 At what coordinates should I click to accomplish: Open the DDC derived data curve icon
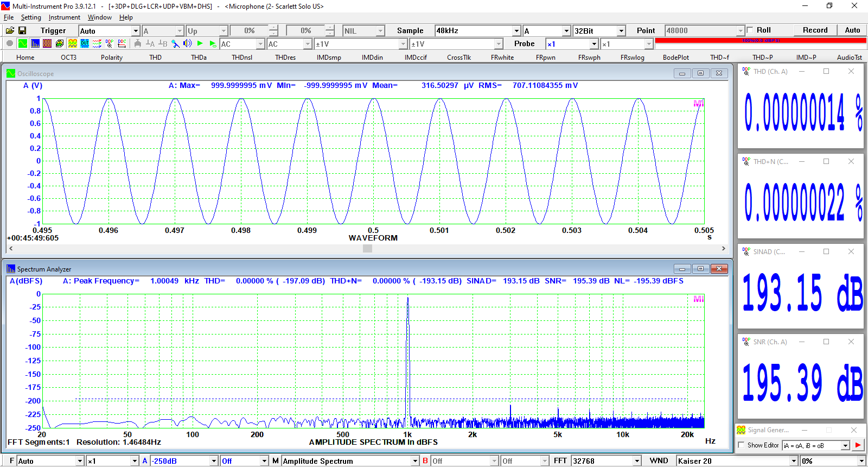[122, 43]
